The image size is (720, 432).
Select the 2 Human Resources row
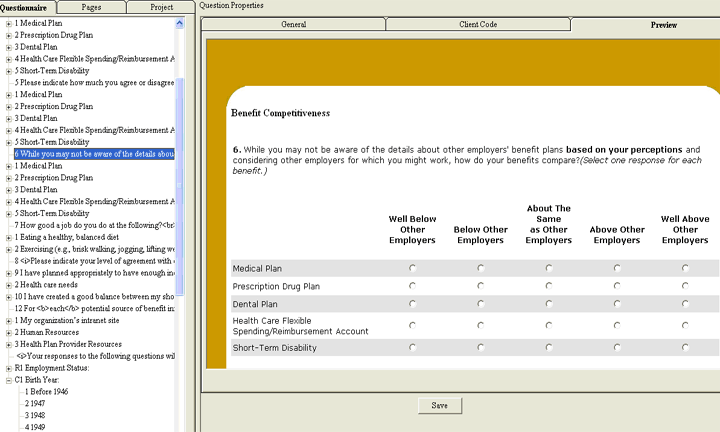point(46,332)
